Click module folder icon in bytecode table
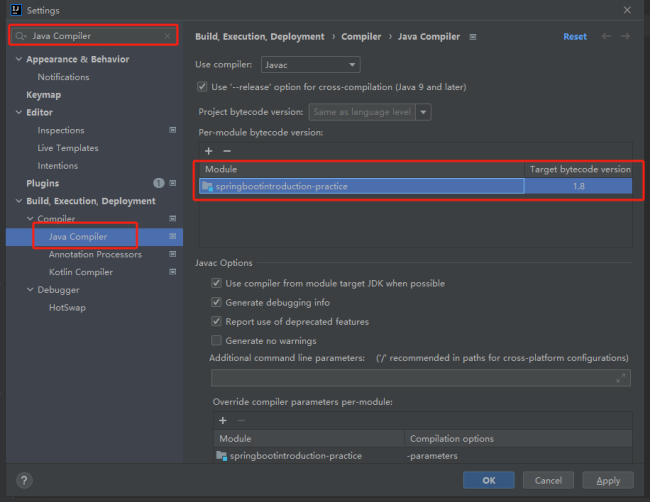The image size is (650, 502). (x=207, y=187)
